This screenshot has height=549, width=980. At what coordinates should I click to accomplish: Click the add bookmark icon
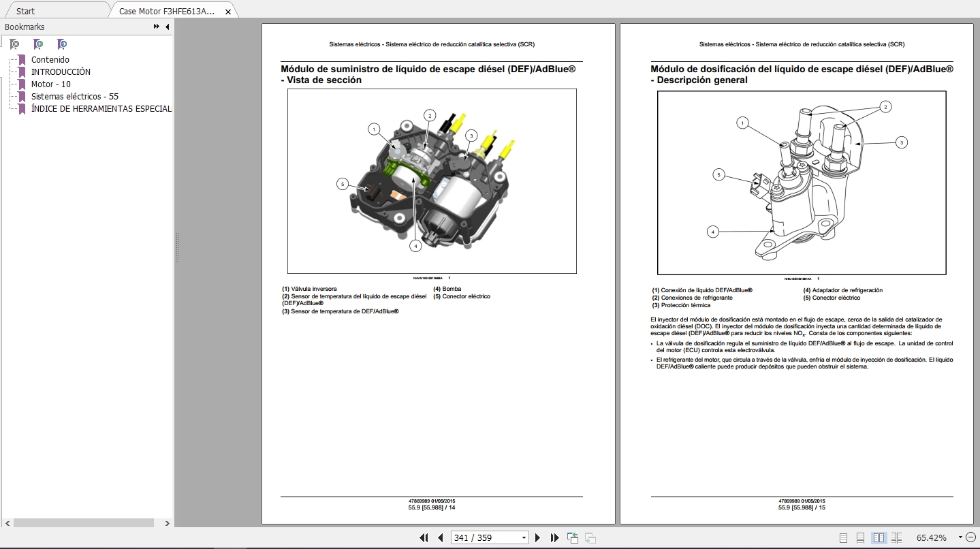(x=38, y=44)
